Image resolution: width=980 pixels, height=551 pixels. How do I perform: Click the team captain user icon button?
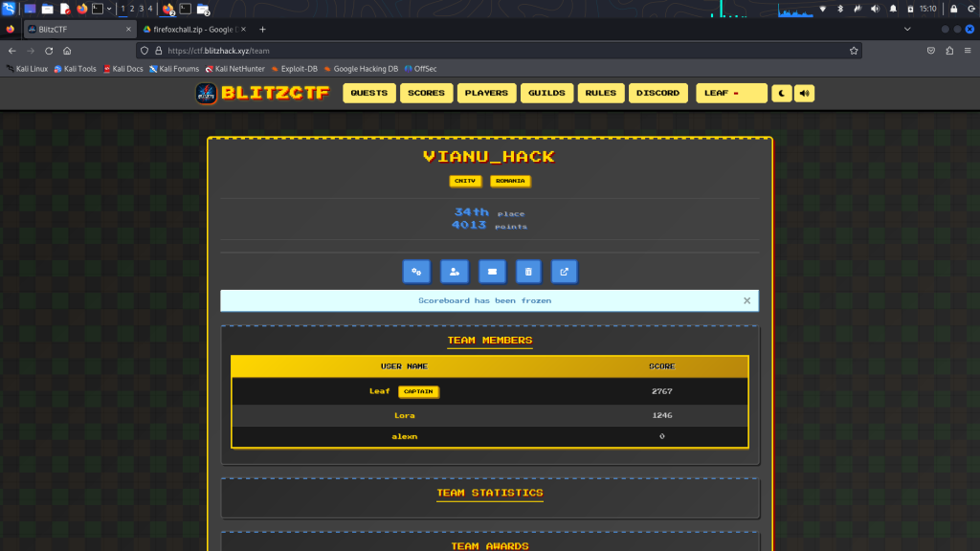[x=455, y=272]
